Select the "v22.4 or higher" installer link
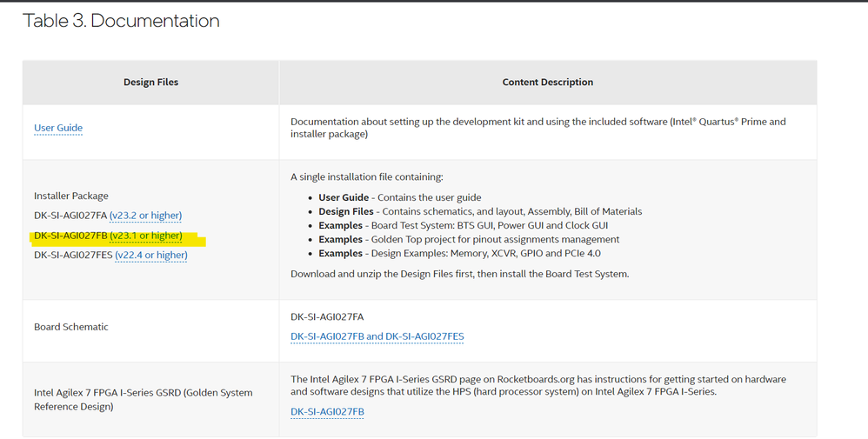 point(150,256)
